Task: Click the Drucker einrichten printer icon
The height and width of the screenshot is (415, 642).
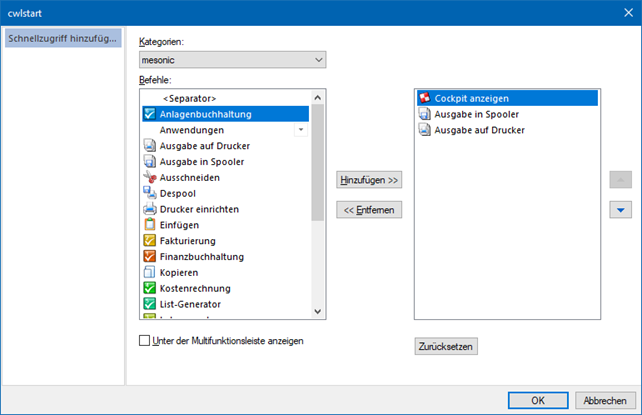Action: (x=150, y=209)
